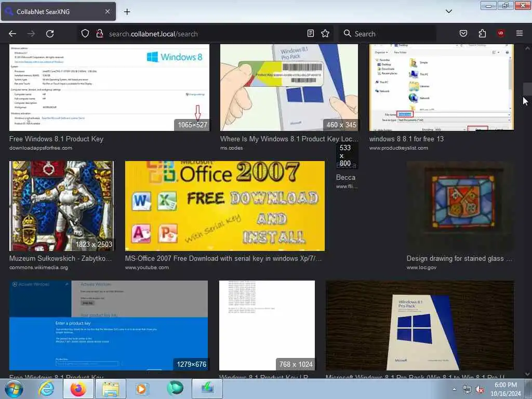Click 'Where Is My Windows 8.1 Product Key' title
Viewport: 532px width, 399px height.
[289, 139]
